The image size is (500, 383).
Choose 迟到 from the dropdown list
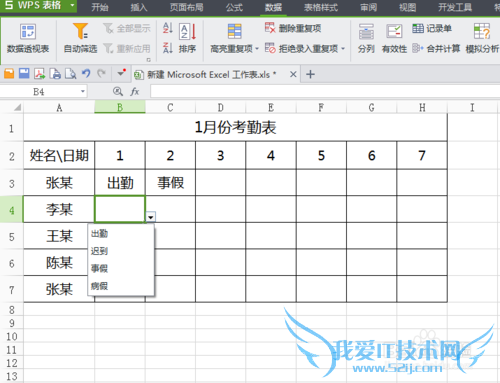click(121, 251)
